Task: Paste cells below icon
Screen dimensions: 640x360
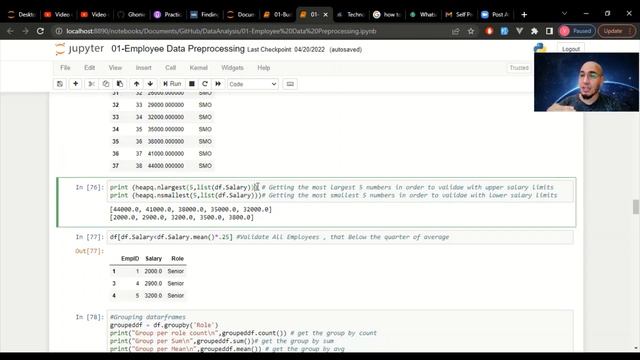Action: tap(120, 84)
